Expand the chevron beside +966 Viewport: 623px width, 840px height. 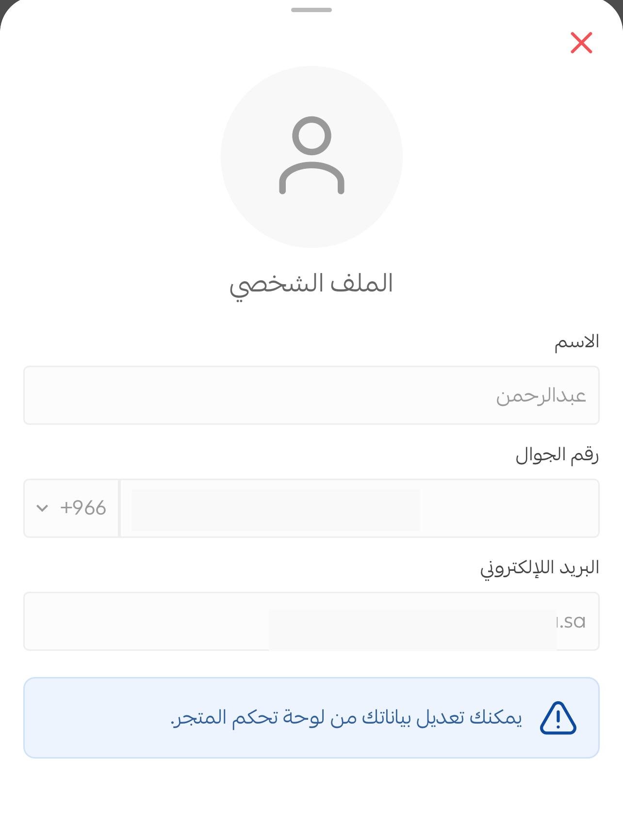pyautogui.click(x=42, y=508)
